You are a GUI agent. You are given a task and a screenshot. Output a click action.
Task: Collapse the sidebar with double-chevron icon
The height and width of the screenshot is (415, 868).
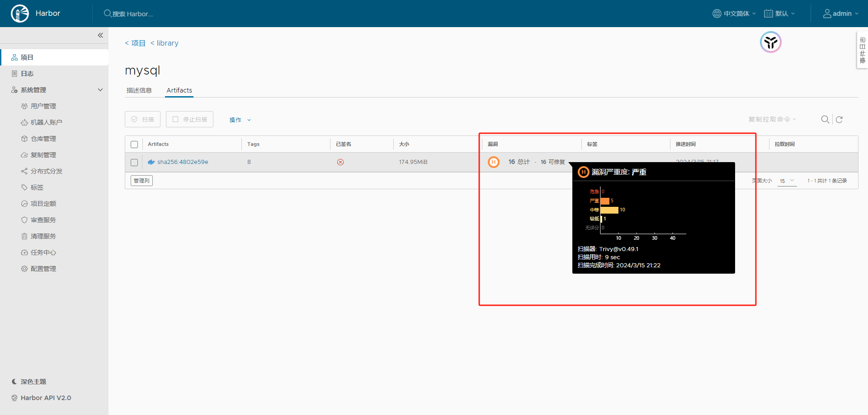coord(100,35)
